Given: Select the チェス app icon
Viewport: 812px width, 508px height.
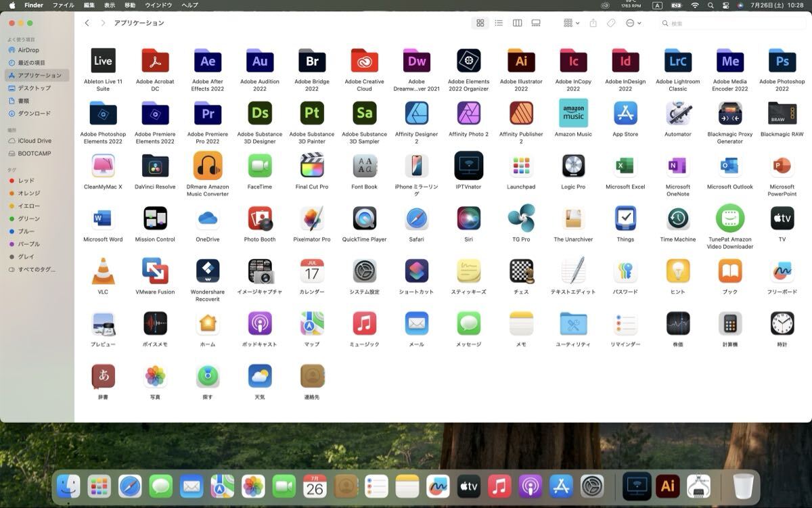Looking at the screenshot, I should pos(521,271).
